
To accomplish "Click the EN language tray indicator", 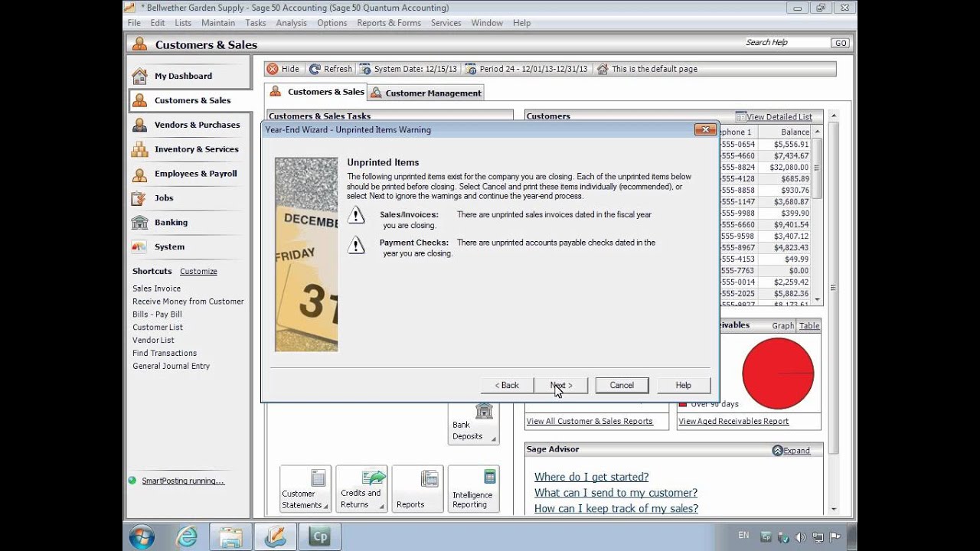I will point(743,536).
